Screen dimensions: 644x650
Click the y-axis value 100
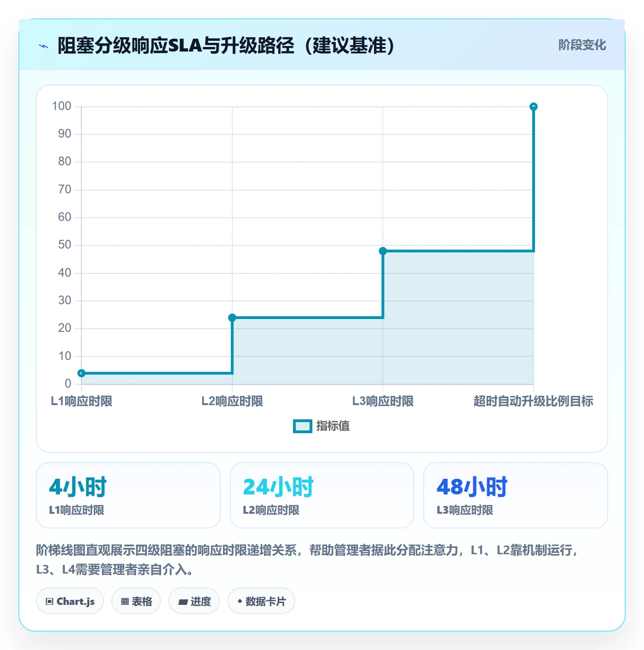coord(62,106)
